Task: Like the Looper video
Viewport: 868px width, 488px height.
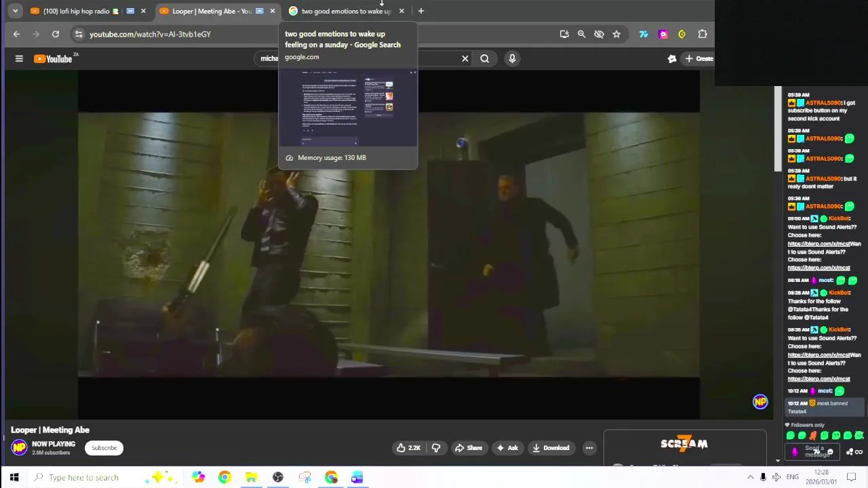Action: pos(409,447)
